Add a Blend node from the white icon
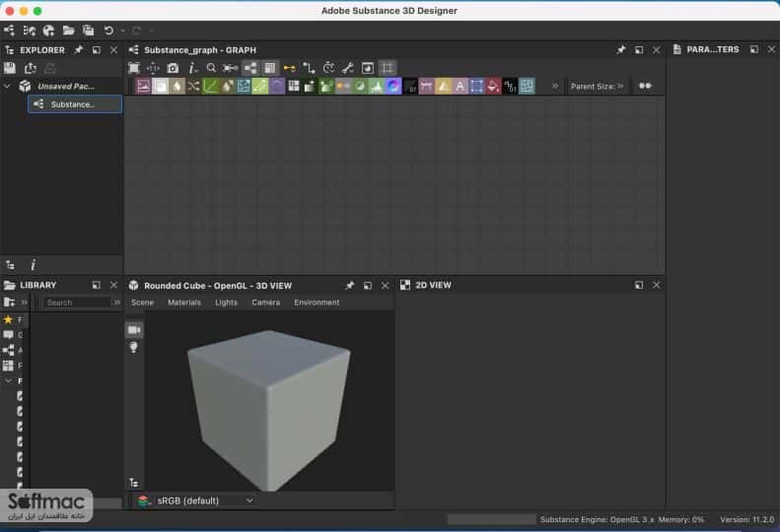The height and width of the screenshot is (532, 780). [x=160, y=86]
